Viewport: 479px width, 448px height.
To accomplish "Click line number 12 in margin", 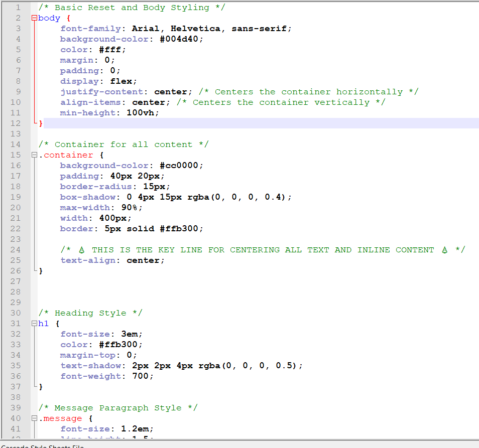I will click(16, 123).
